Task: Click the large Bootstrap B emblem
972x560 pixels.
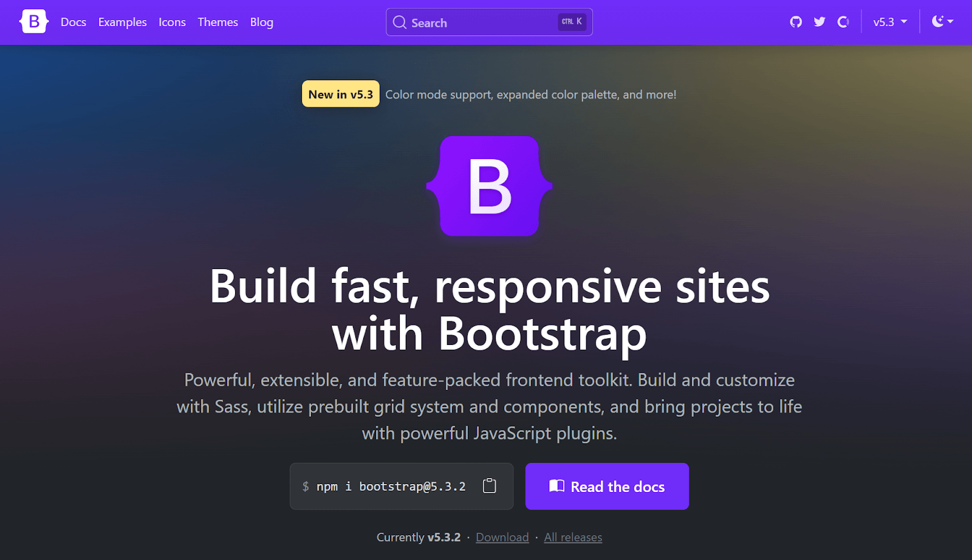Action: click(490, 185)
